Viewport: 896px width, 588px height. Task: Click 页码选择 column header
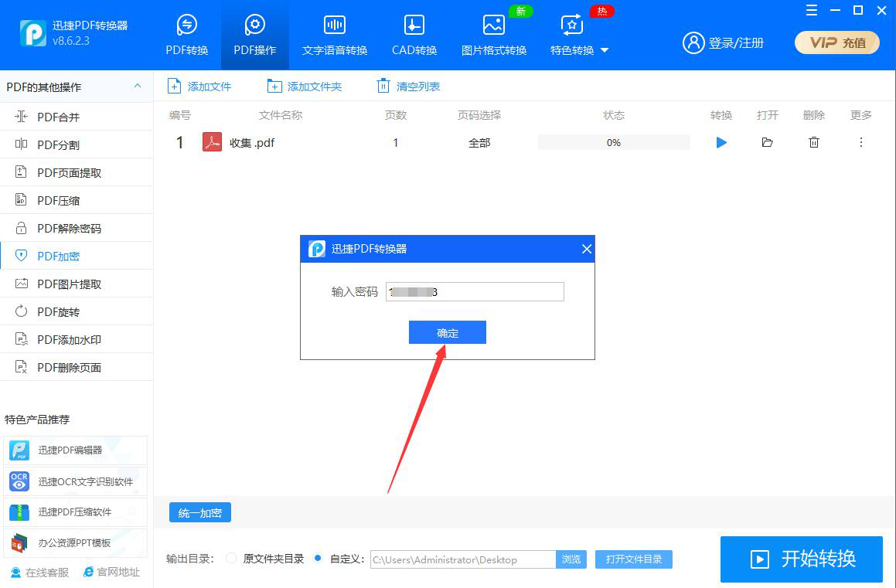tap(479, 115)
